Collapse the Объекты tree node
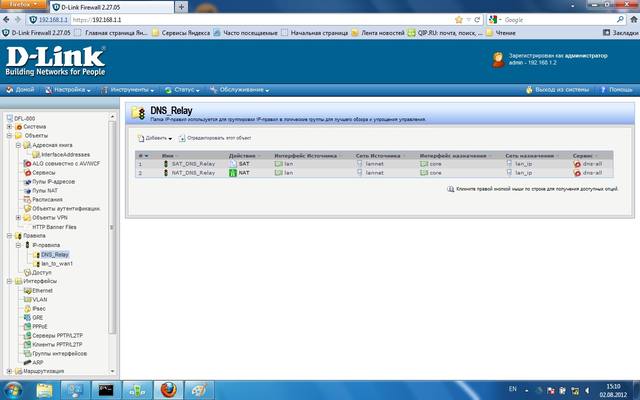 coord(9,136)
